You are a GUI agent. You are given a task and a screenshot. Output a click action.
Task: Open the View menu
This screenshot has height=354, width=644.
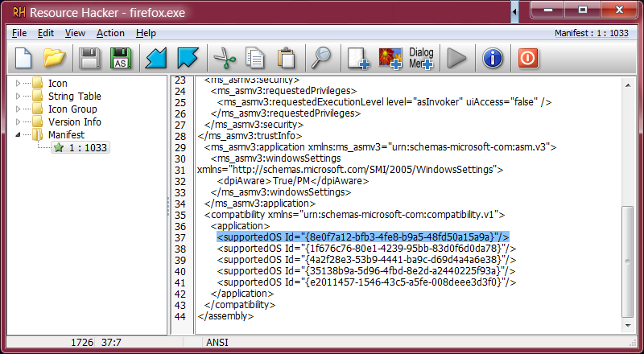(x=75, y=33)
